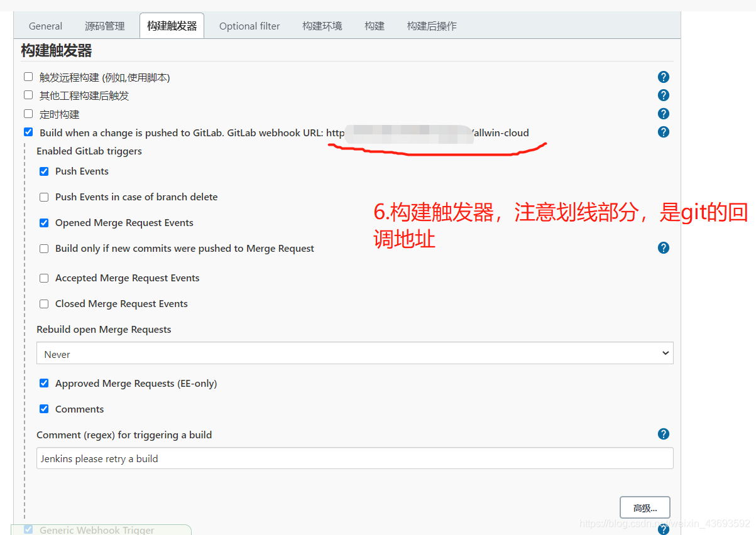Switch to the 构建环境 tab
This screenshot has height=535, width=756.
pyautogui.click(x=322, y=26)
